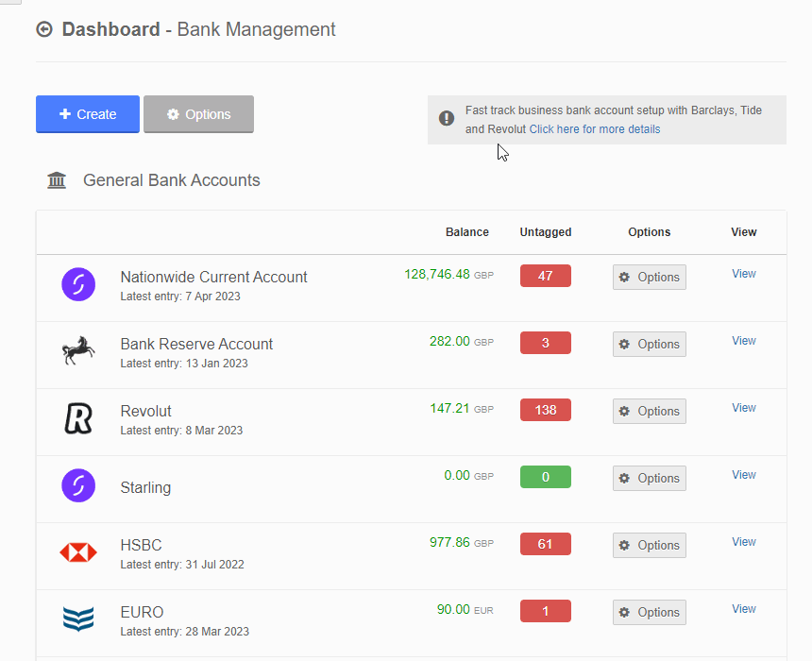
Task: Click the Starling account purple logo
Action: pyautogui.click(x=78, y=485)
